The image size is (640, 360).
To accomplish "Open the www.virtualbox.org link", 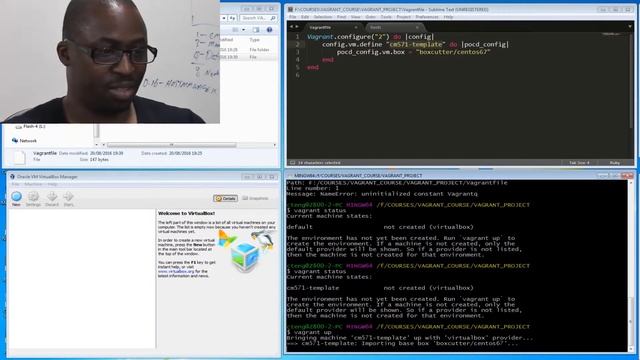I will (x=176, y=271).
